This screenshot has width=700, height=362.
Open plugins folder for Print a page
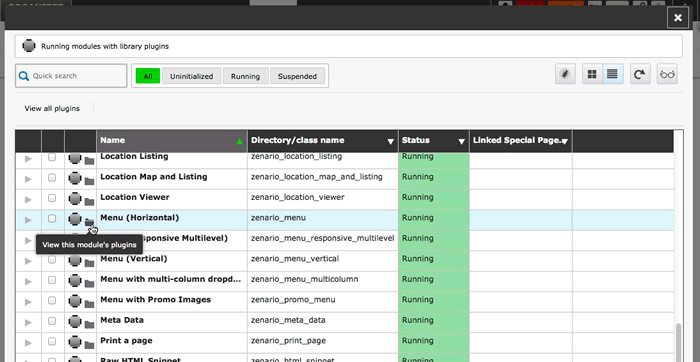[x=89, y=345]
